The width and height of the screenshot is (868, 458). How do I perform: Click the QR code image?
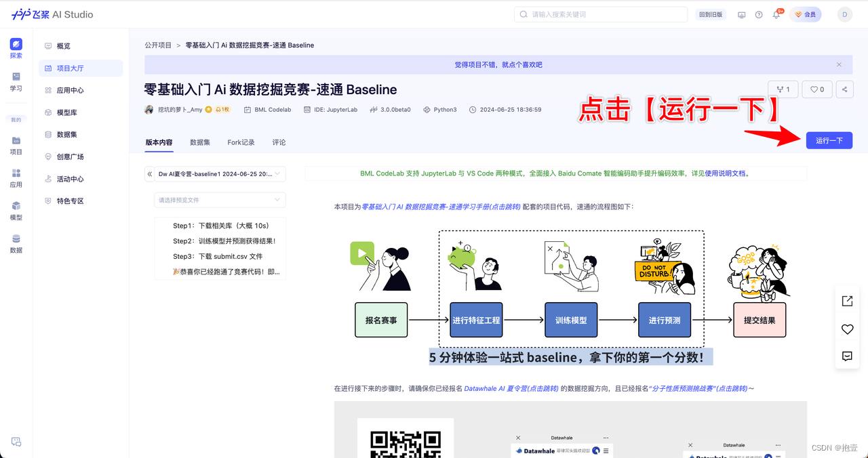click(x=406, y=444)
